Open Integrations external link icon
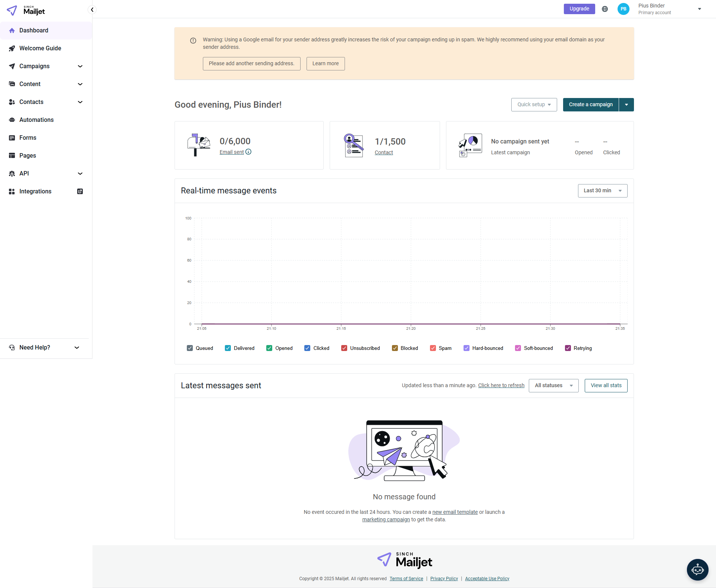Screen dimensions: 716x588 [x=80, y=191]
